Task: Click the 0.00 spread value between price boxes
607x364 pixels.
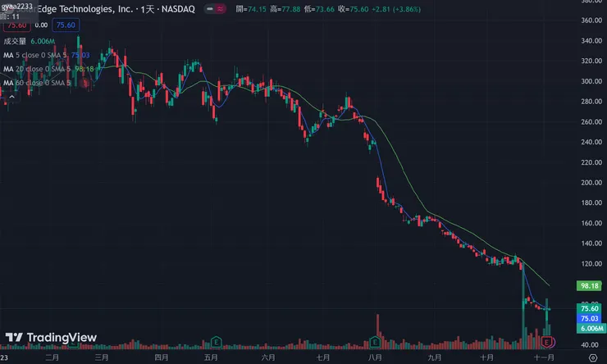Action: click(41, 25)
